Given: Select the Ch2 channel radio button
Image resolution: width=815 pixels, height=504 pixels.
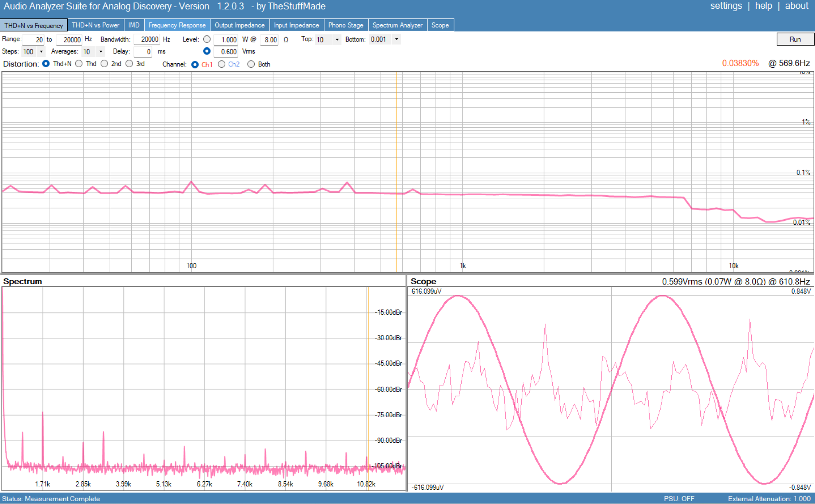Looking at the screenshot, I should tap(222, 64).
